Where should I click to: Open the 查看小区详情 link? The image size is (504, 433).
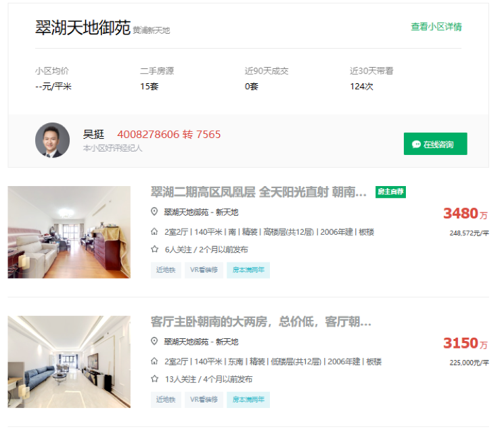pos(436,27)
